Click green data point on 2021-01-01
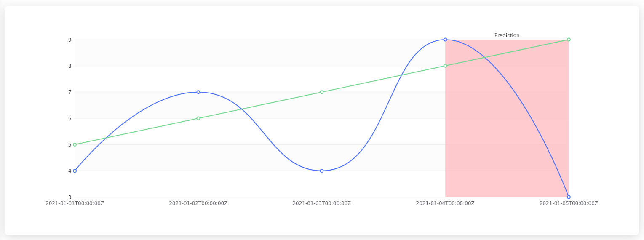 point(75,144)
